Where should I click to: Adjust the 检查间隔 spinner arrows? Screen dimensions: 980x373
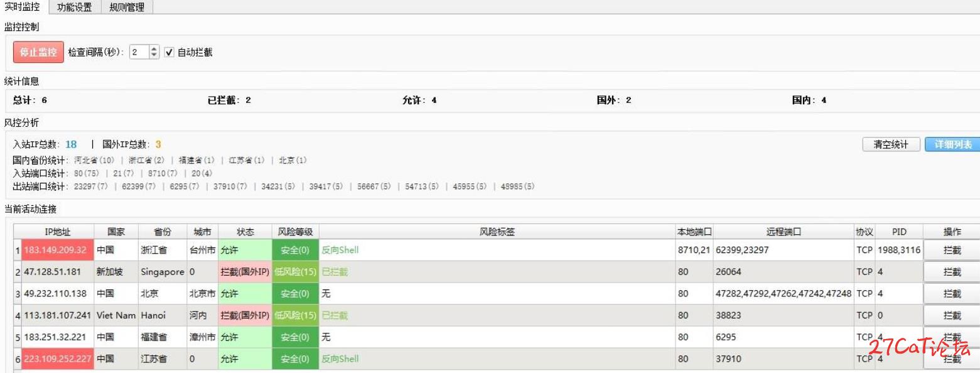coord(154,52)
